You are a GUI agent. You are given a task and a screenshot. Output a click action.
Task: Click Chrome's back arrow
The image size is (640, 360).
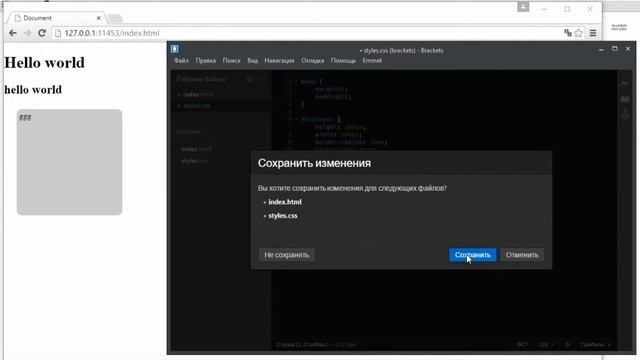coord(13,33)
